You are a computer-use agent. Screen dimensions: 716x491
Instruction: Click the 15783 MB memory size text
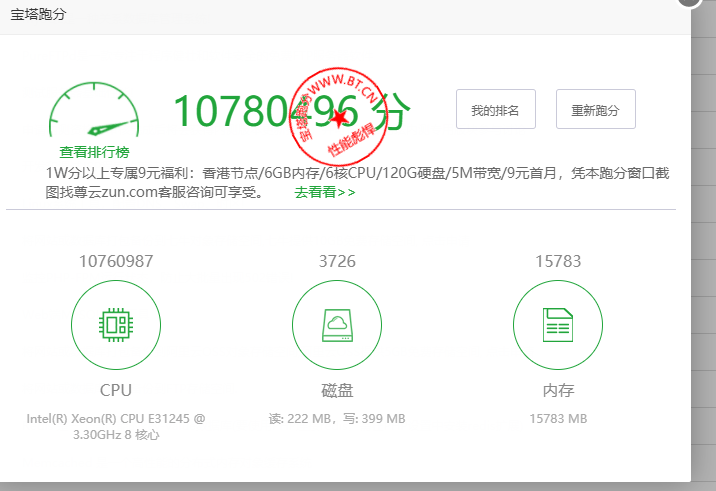tap(558, 419)
